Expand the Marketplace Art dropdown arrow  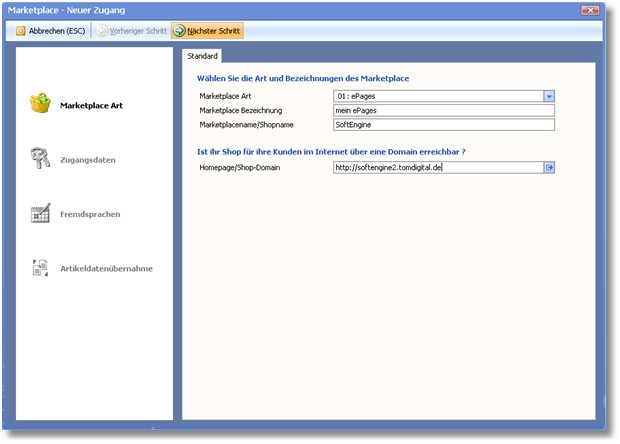[549, 96]
